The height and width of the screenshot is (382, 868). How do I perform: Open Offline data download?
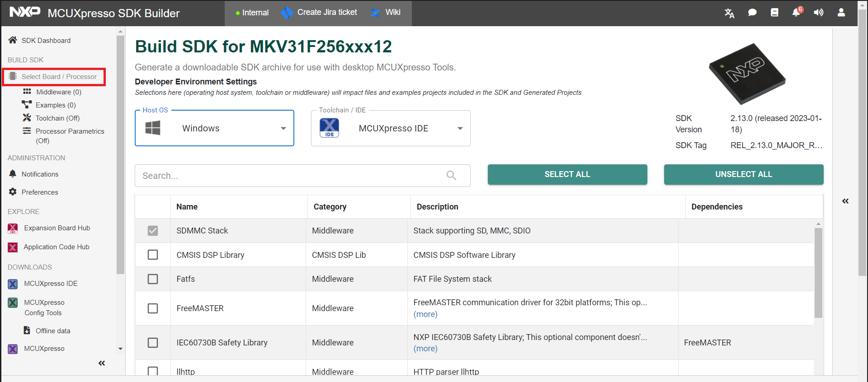[x=47, y=331]
